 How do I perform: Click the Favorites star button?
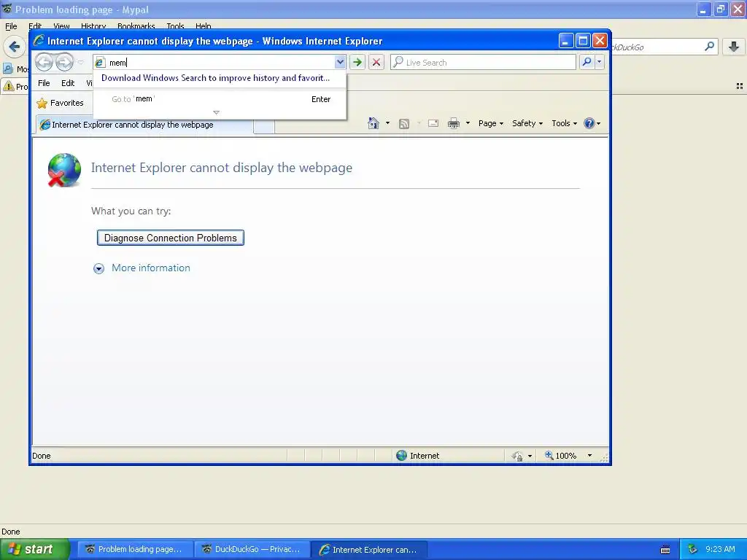coord(60,103)
